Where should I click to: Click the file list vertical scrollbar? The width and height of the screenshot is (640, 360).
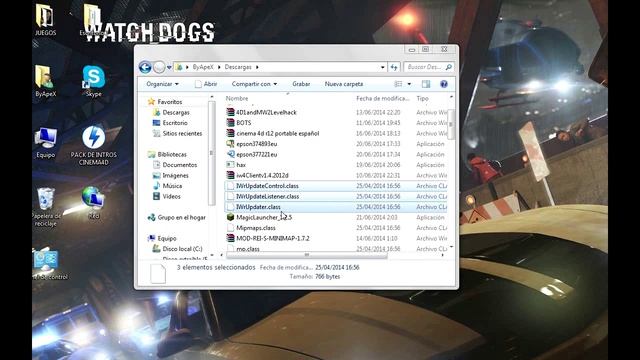451,124
